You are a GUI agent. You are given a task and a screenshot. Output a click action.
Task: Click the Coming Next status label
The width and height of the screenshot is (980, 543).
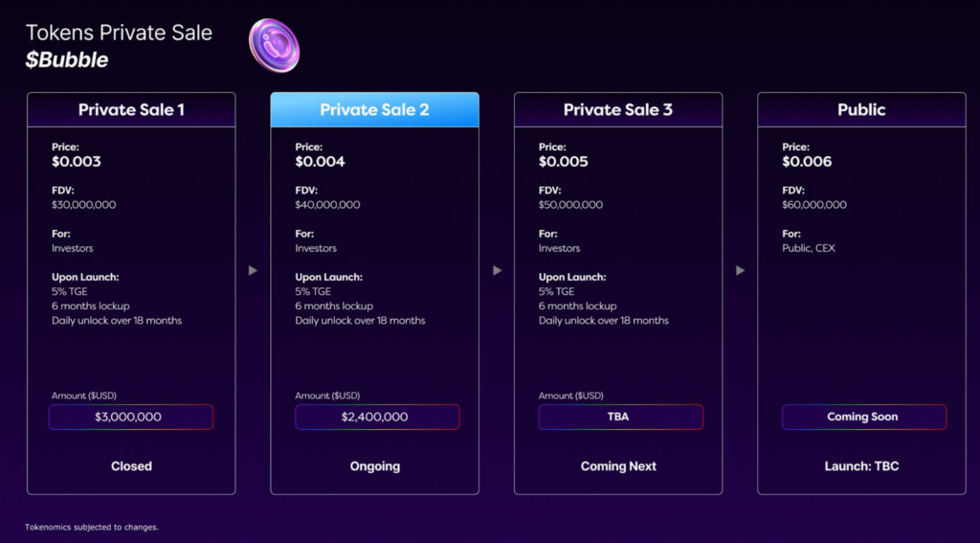click(618, 466)
